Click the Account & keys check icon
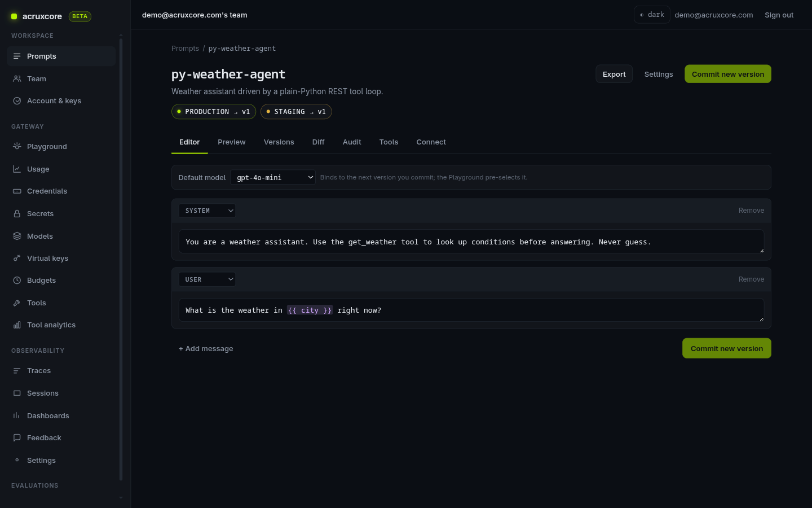Image resolution: width=812 pixels, height=508 pixels. point(17,100)
